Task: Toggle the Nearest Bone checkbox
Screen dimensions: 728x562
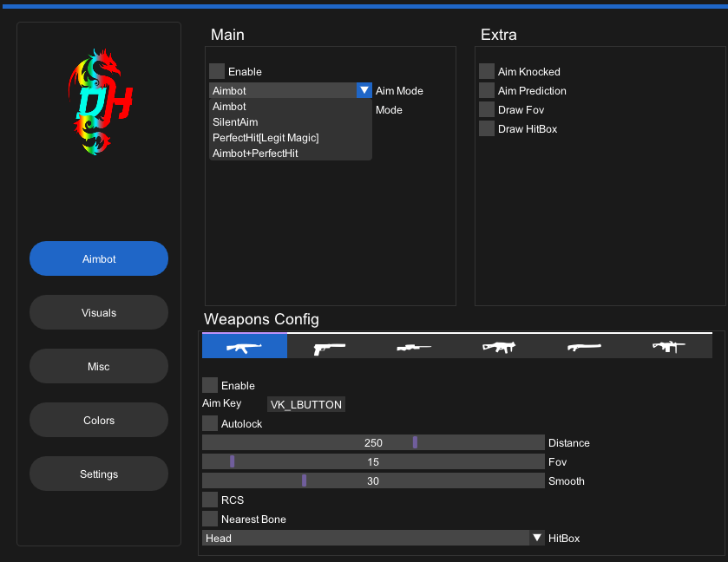Action: click(210, 519)
